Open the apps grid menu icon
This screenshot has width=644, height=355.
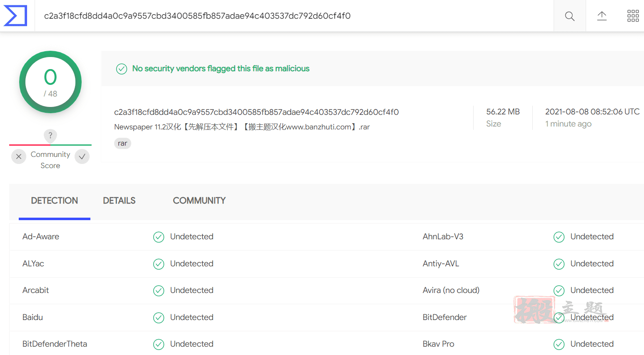pos(633,16)
